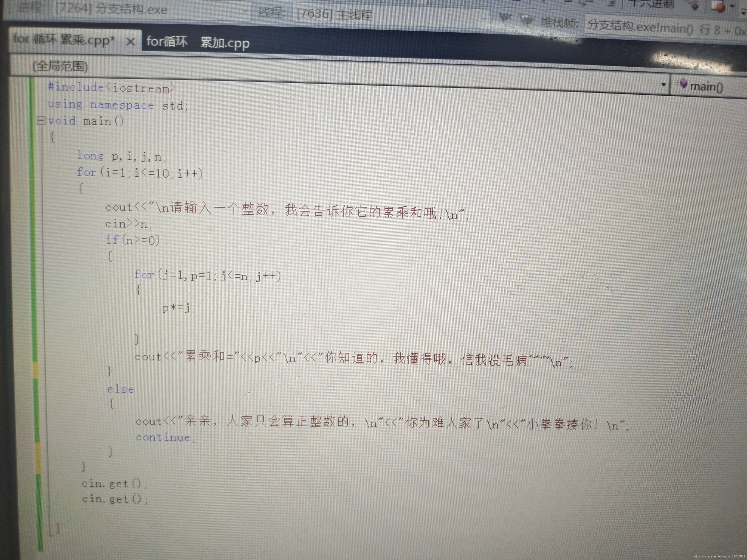Click the 'using namespace std;' line
747x560 pixels.
coord(117,105)
